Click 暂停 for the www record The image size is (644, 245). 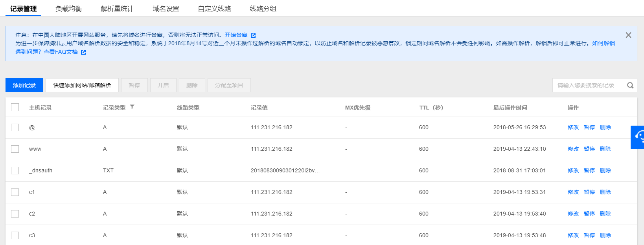click(589, 149)
